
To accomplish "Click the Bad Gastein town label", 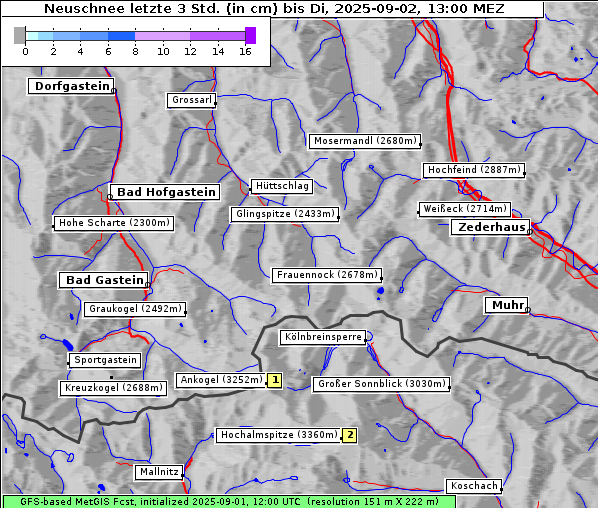I will (103, 280).
